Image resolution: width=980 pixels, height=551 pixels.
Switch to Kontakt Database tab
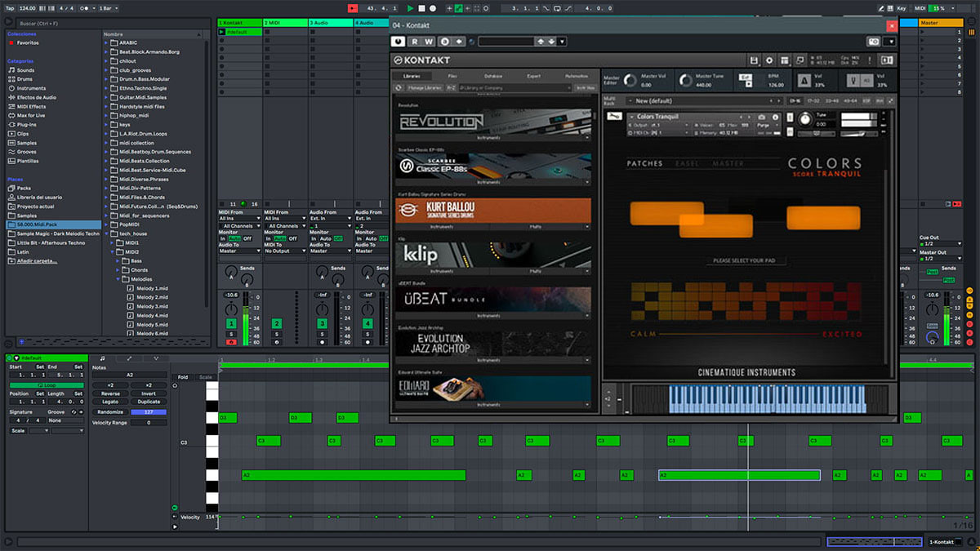coord(492,76)
